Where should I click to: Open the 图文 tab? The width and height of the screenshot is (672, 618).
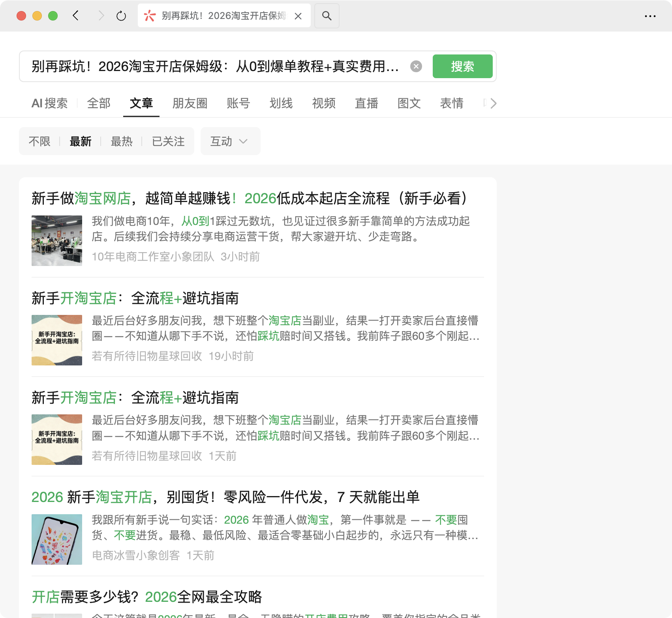pyautogui.click(x=409, y=103)
